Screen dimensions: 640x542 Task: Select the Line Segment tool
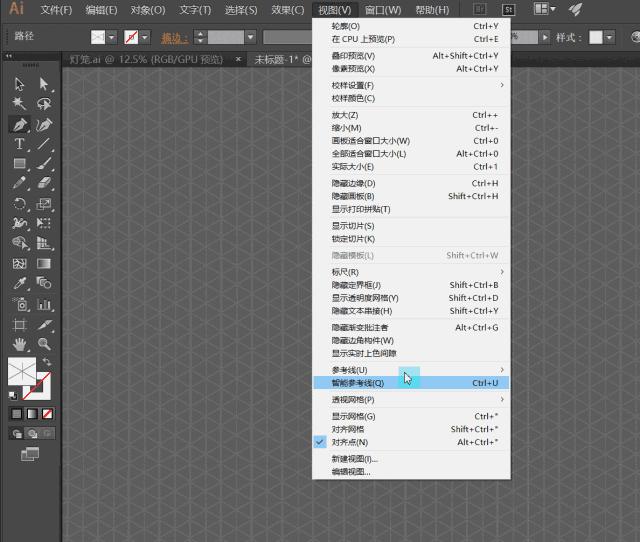click(x=44, y=144)
